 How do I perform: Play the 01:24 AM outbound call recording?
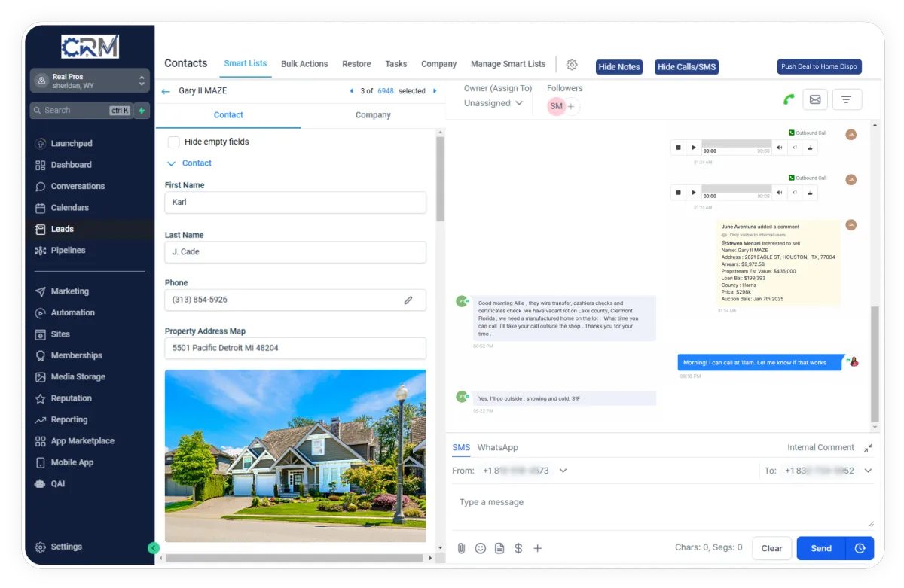pyautogui.click(x=694, y=148)
